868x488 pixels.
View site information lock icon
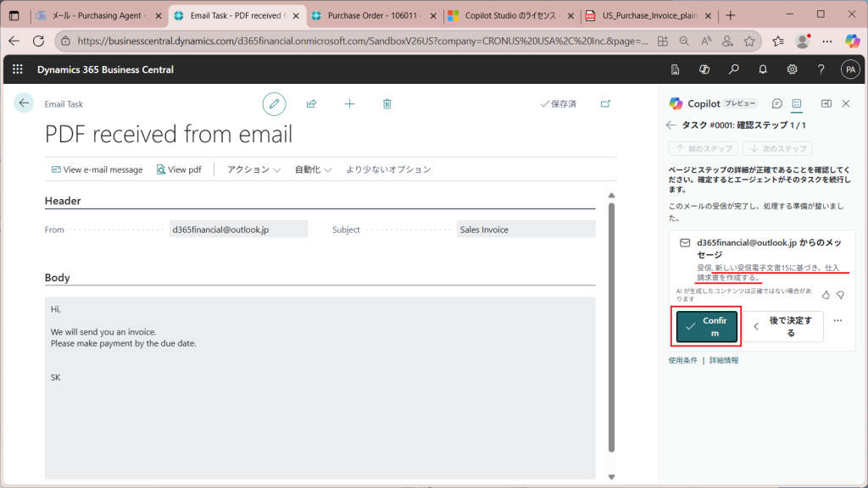point(65,41)
